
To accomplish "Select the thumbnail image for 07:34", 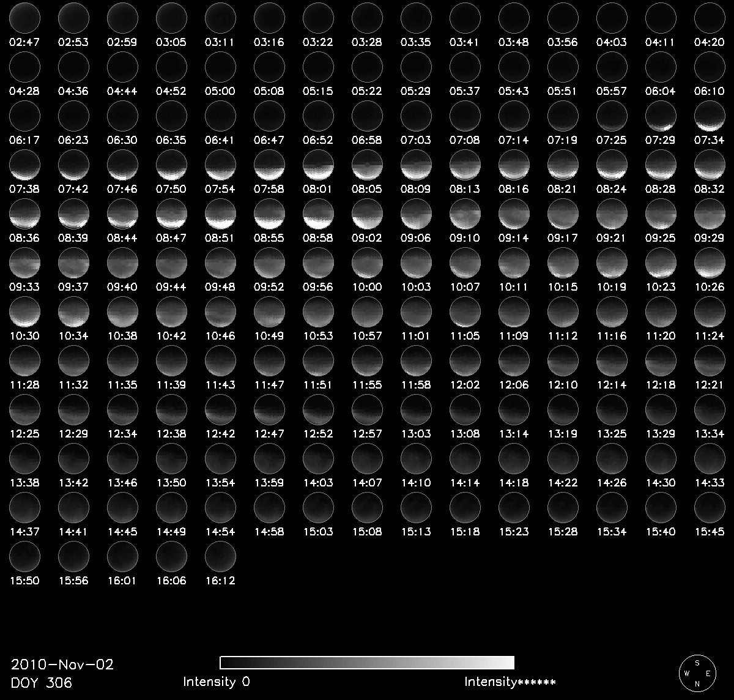I will click(710, 116).
